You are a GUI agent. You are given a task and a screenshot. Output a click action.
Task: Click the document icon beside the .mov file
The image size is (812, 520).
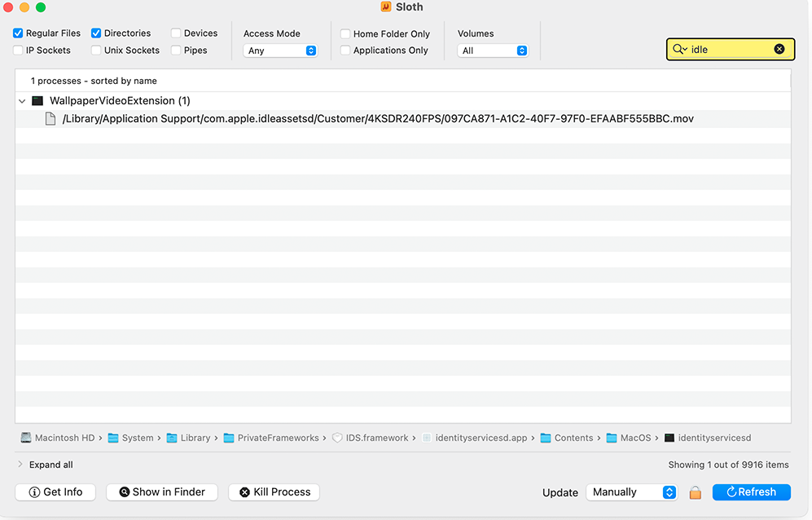click(50, 119)
